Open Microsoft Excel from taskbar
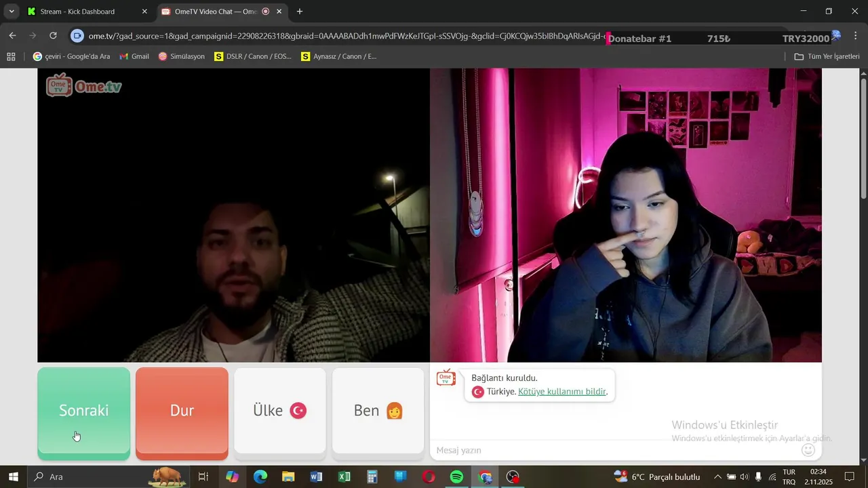The image size is (868, 488). pos(344,476)
